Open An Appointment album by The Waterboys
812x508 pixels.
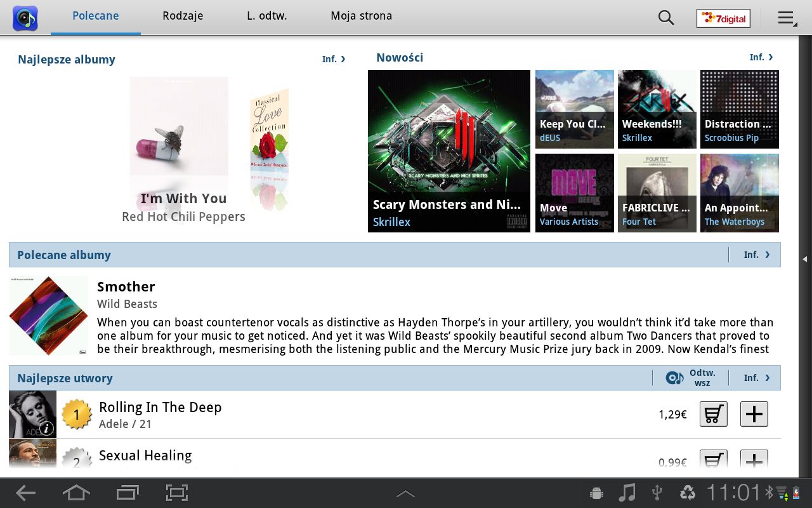[740, 193]
